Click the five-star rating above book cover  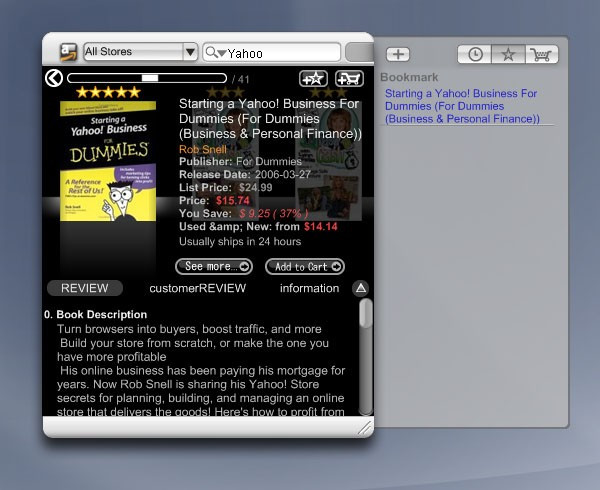click(109, 92)
